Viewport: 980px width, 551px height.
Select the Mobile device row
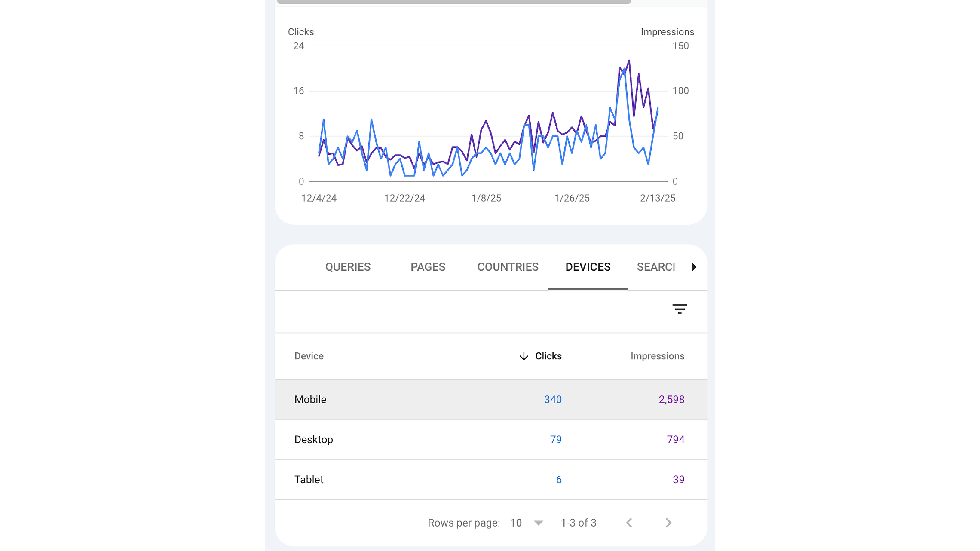(x=310, y=399)
